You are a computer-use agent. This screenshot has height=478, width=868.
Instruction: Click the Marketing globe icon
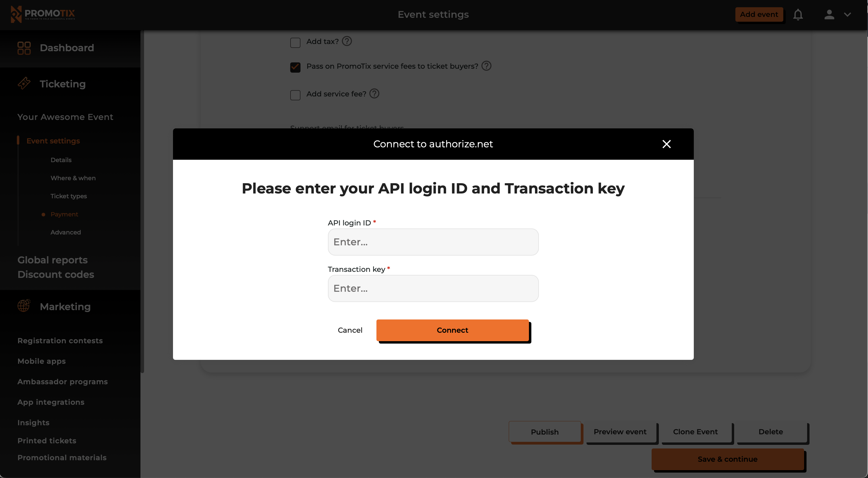24,306
